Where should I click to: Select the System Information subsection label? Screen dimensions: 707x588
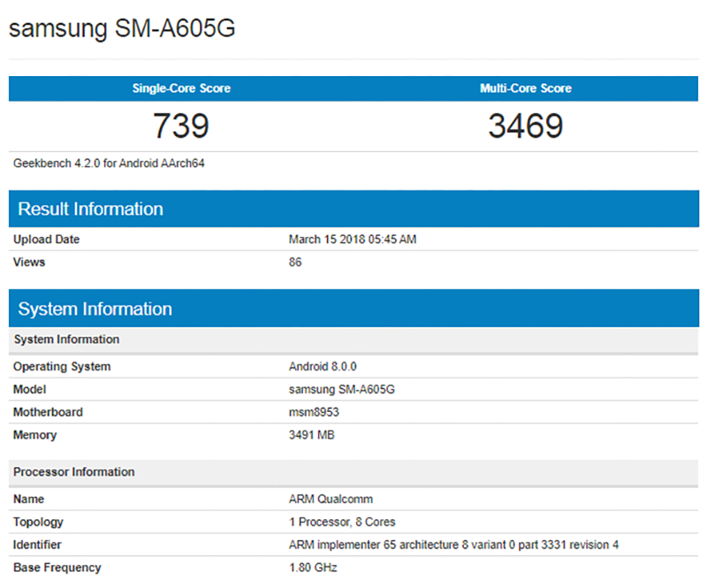tap(66, 339)
